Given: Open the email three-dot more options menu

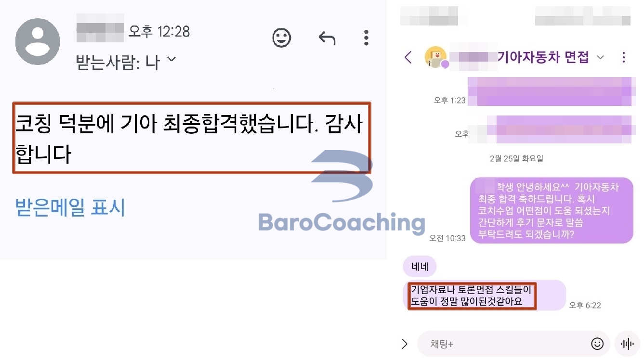Looking at the screenshot, I should click(x=366, y=38).
